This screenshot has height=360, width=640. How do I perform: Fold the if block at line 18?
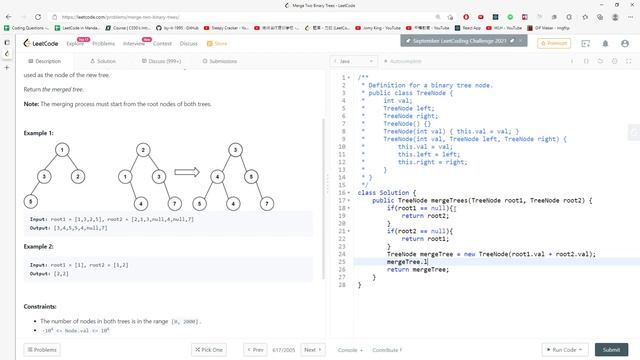click(x=349, y=208)
